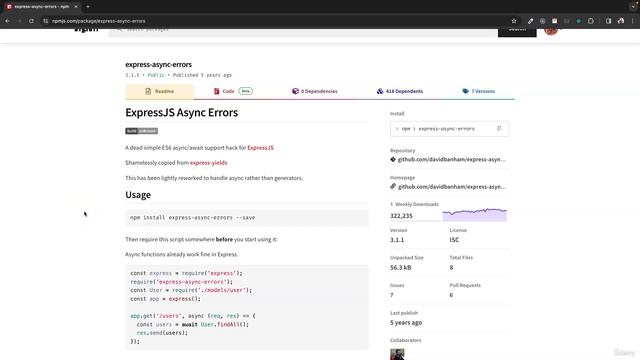Open the Repository GitHub link
The image size is (640, 360).
coord(451,160)
